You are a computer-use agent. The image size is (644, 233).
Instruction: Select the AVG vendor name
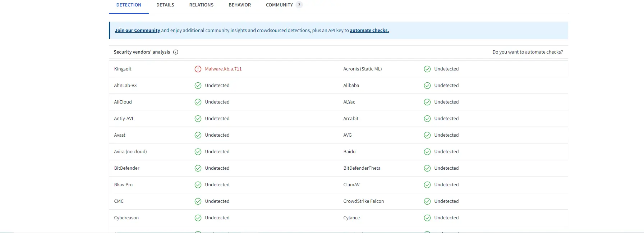click(x=348, y=135)
